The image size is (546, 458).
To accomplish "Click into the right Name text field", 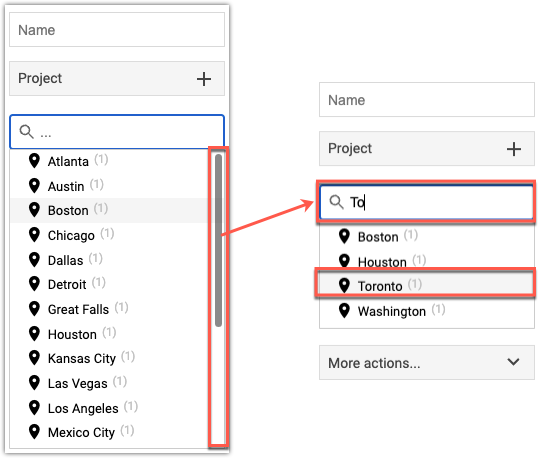I will [427, 100].
